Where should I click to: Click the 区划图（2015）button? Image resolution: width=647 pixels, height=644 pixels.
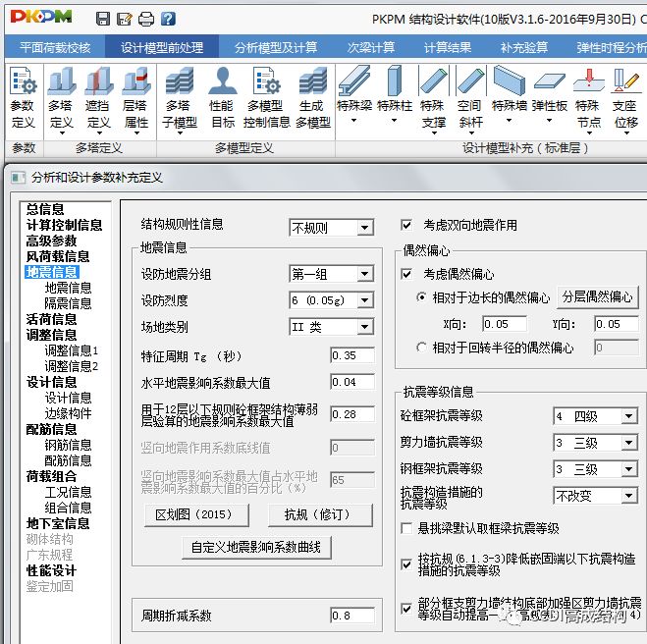pos(196,514)
